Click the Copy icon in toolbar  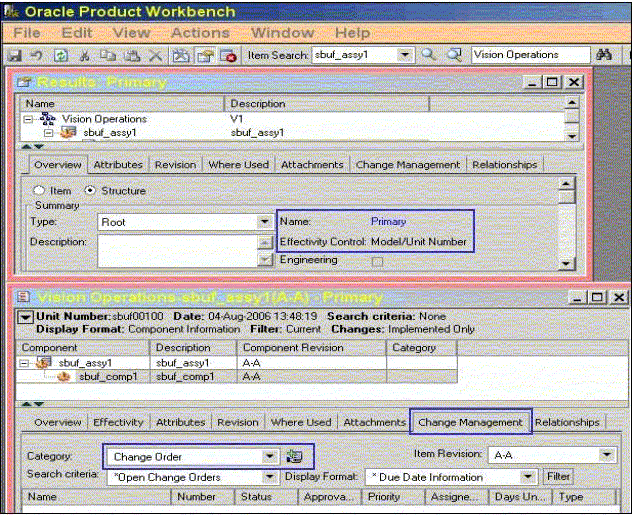point(108,55)
